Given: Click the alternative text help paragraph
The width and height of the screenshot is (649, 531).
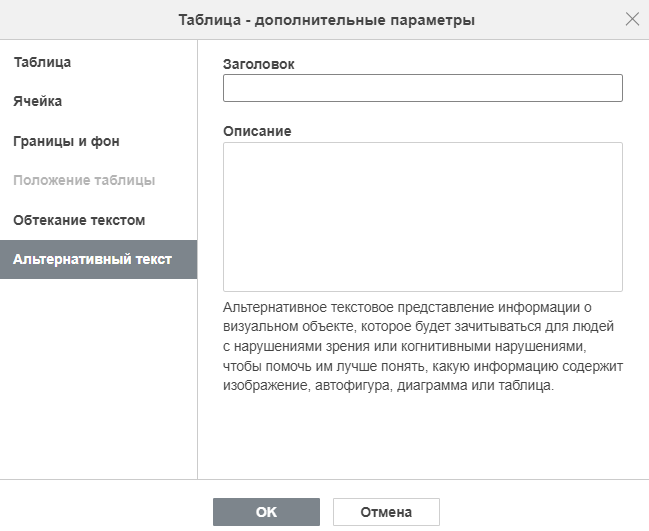Looking at the screenshot, I should (423, 346).
